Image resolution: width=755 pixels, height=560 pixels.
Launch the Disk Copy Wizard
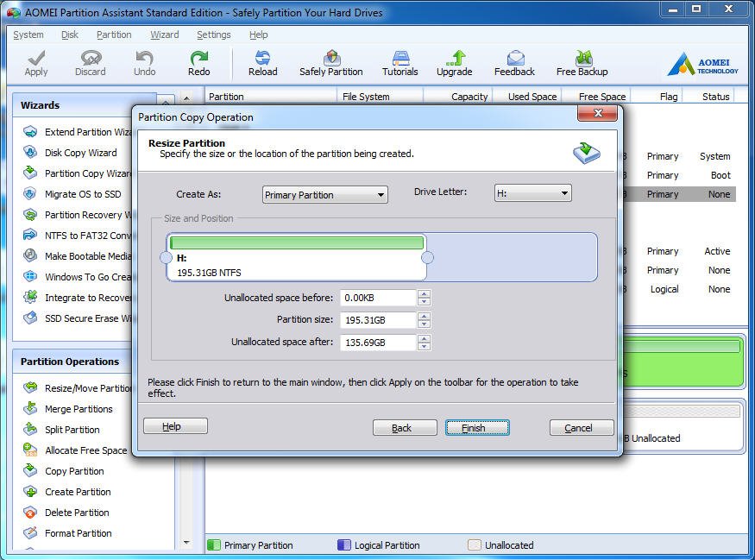(70, 153)
